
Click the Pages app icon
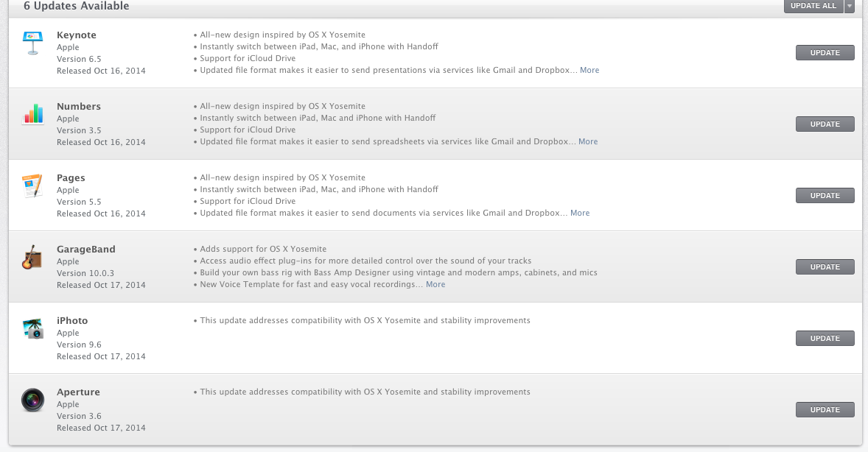[x=32, y=186]
